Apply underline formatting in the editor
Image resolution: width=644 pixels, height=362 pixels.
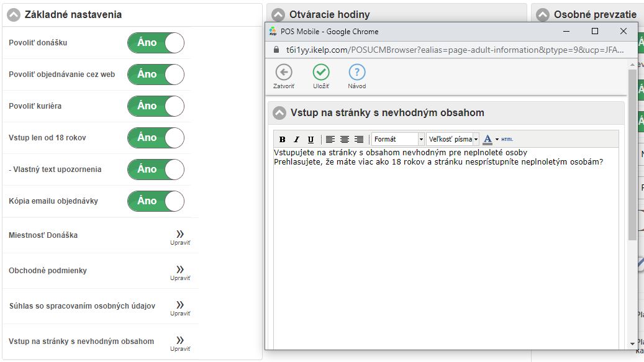pyautogui.click(x=311, y=140)
